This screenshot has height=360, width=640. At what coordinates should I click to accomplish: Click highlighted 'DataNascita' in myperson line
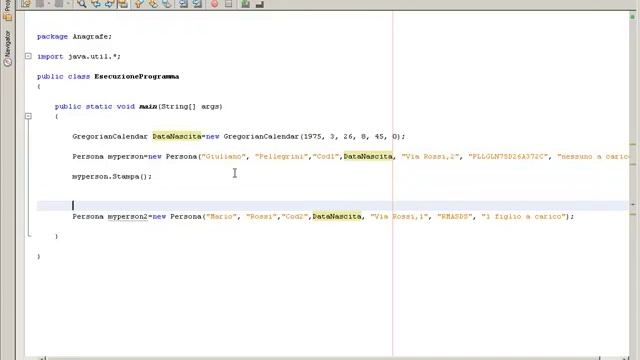click(x=368, y=156)
